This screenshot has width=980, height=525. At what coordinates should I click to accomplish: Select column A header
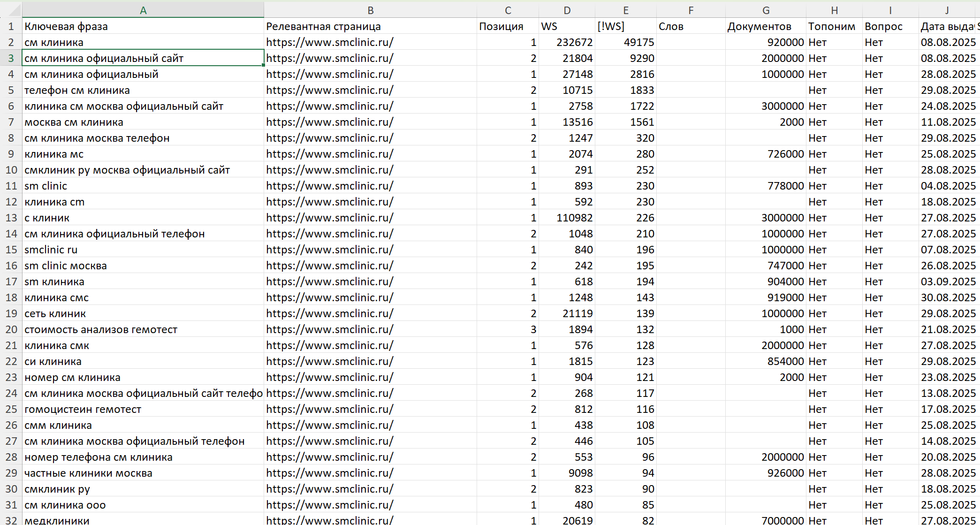pos(143,10)
